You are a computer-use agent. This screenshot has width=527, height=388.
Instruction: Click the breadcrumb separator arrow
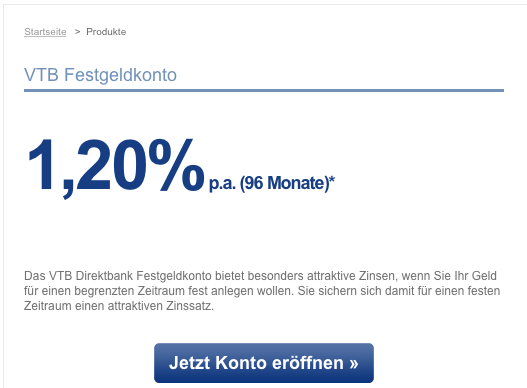[77, 32]
